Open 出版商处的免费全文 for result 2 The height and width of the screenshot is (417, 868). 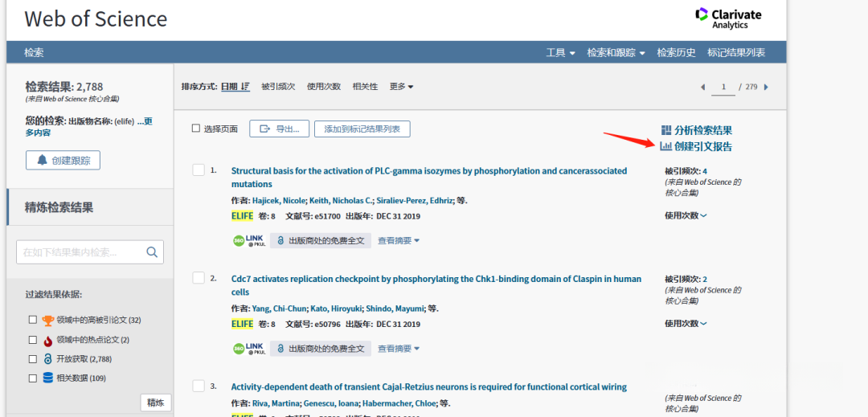(321, 349)
